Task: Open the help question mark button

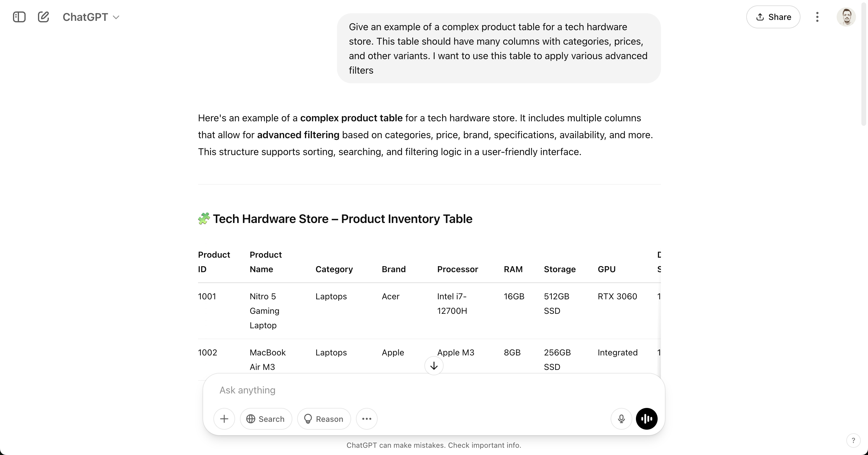Action: click(x=853, y=441)
